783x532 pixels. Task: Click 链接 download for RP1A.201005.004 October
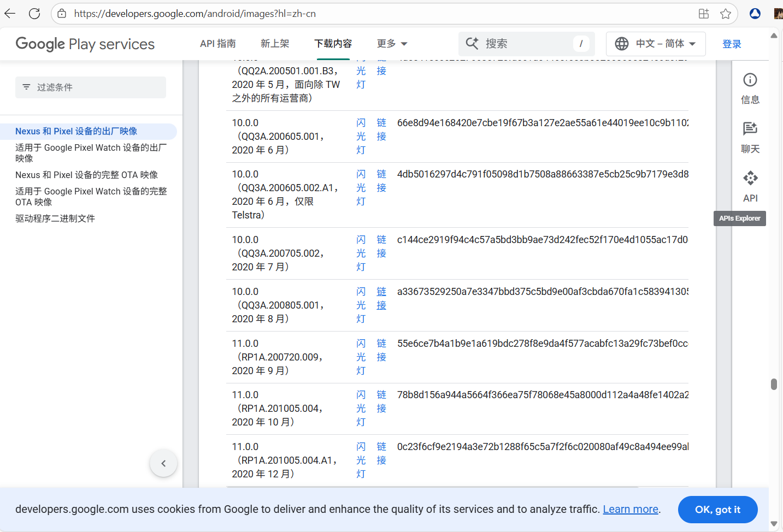point(381,401)
